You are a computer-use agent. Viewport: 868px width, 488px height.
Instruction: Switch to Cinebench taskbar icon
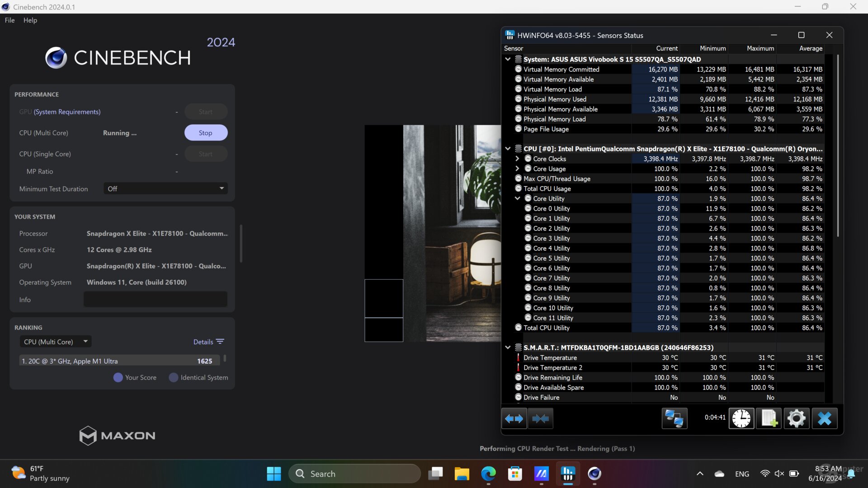[594, 474]
